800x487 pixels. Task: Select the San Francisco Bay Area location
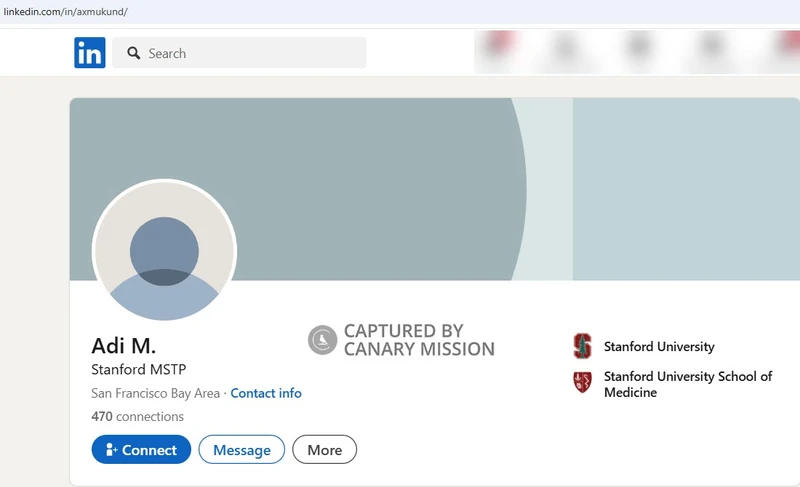pos(156,393)
